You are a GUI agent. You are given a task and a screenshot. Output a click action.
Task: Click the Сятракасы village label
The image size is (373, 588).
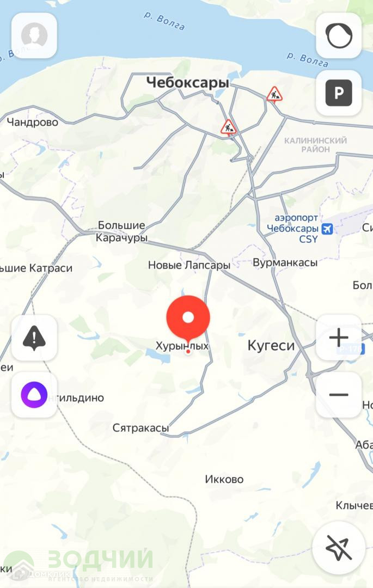141,428
